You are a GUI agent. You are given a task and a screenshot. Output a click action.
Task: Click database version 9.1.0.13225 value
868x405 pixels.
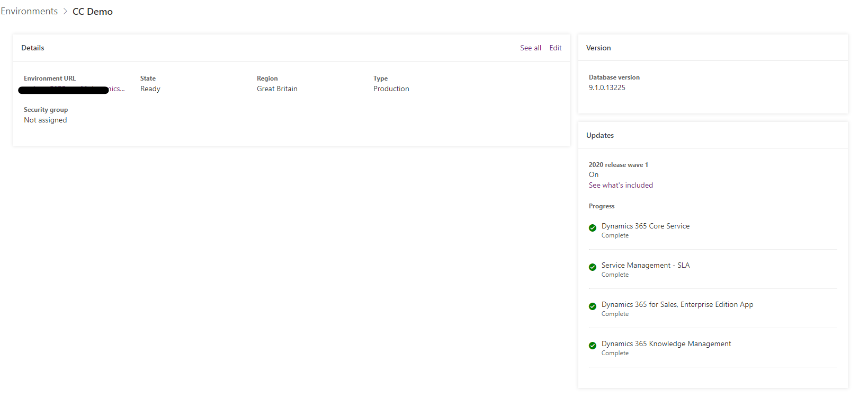click(x=607, y=87)
